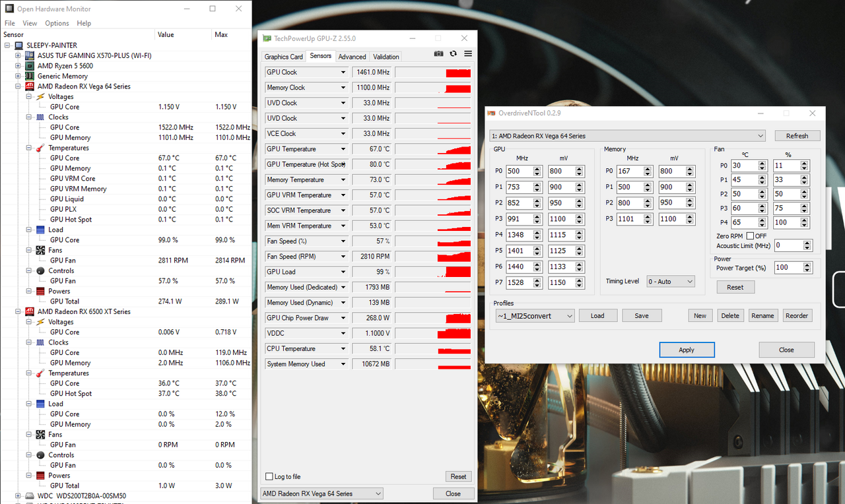The image size is (845, 504).
Task: Toggle Zero RPM checkbox
Action: 750,236
